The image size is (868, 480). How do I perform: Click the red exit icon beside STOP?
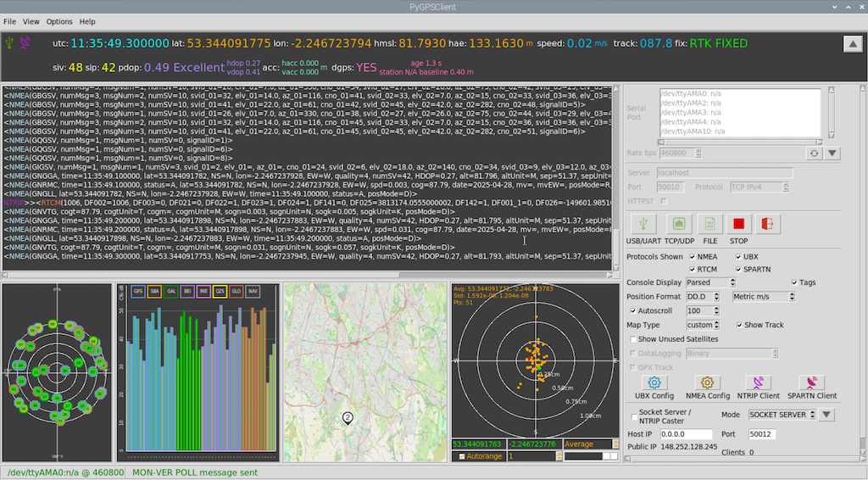767,224
